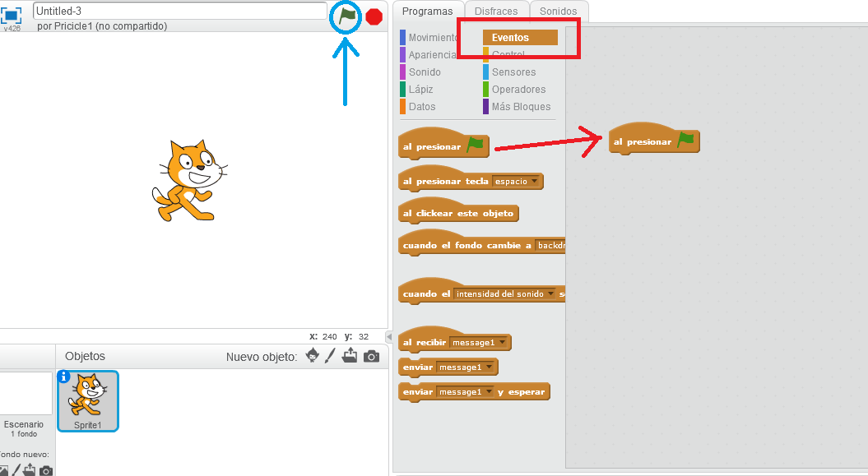The image size is (868, 476).
Task: Select the Más Bloques block category
Action: coord(517,106)
